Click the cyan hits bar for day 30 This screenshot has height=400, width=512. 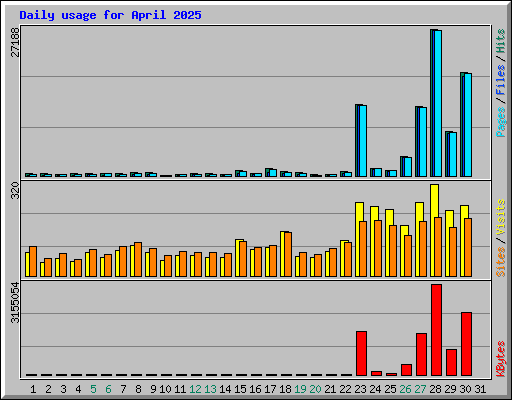(x=468, y=125)
